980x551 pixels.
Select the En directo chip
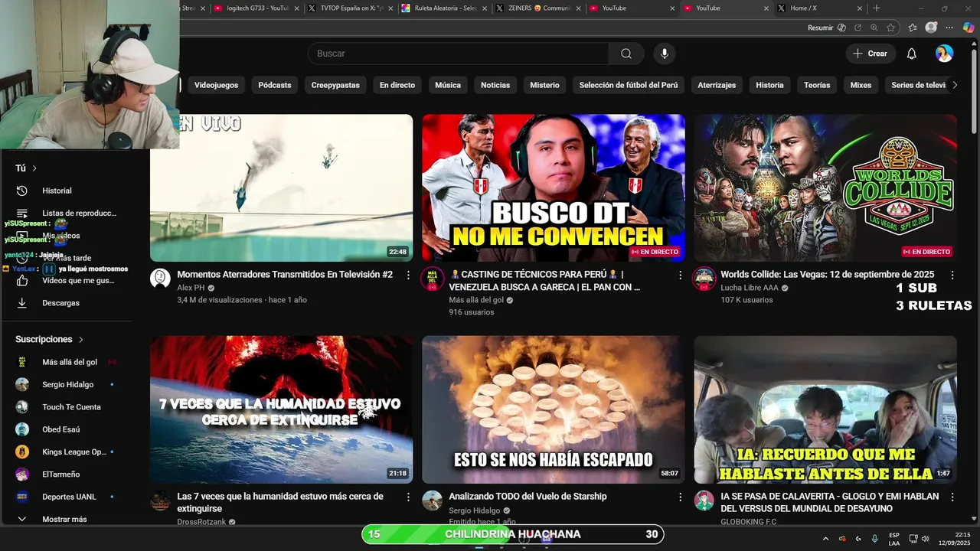click(397, 85)
